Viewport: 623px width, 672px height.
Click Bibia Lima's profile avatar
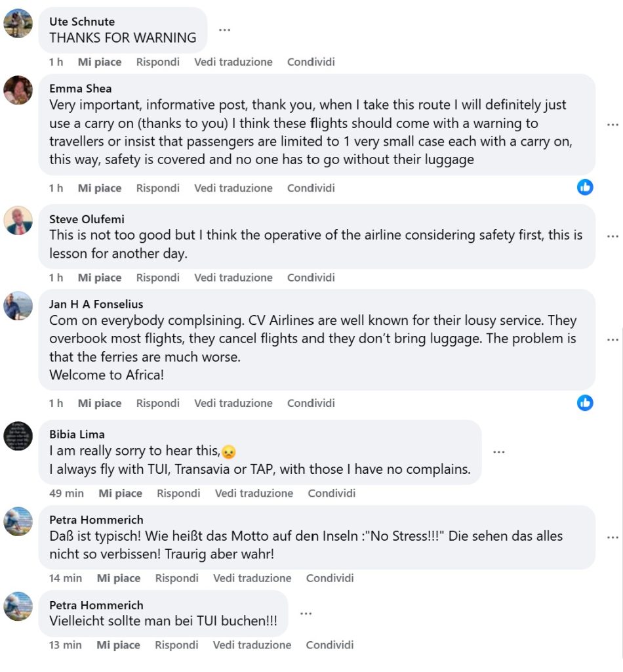18,436
